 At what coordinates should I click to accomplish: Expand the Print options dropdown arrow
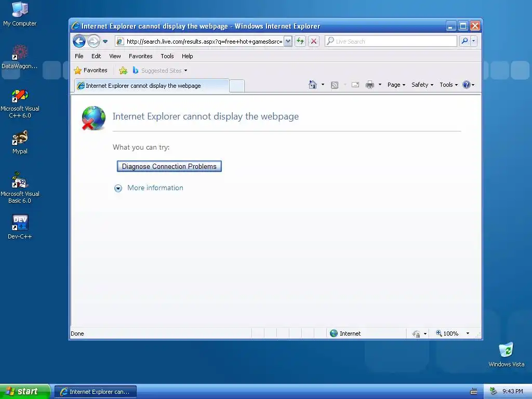[380, 85]
